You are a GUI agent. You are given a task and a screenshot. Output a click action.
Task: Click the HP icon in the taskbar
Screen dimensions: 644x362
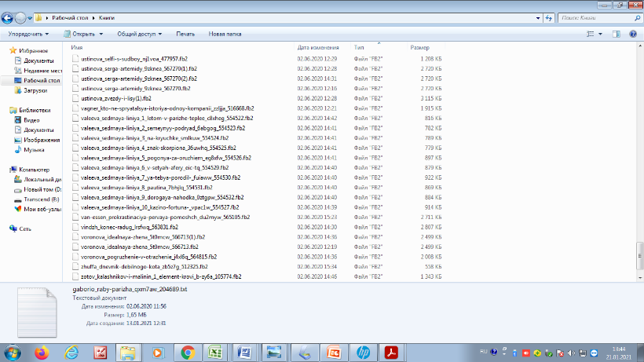pos(362,351)
